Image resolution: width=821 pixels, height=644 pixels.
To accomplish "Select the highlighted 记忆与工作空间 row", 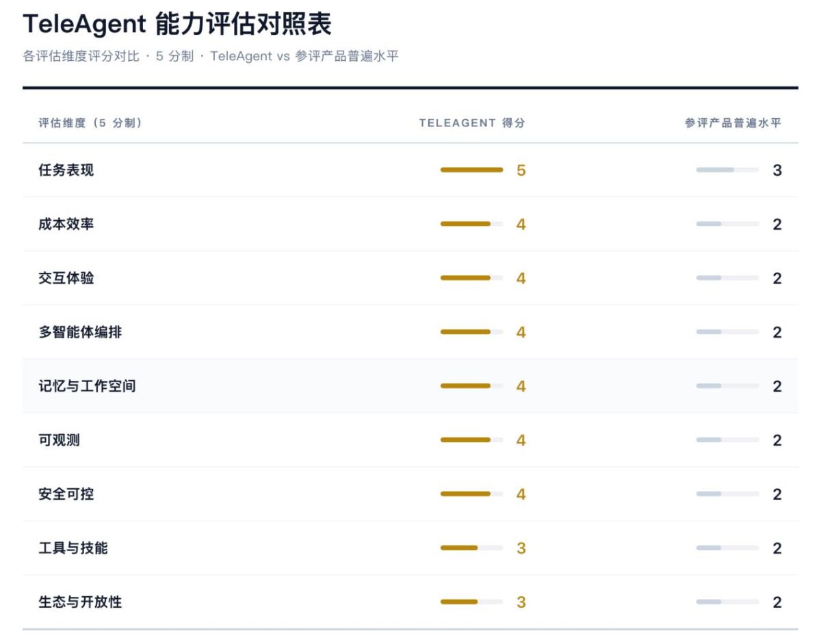I will click(x=410, y=386).
